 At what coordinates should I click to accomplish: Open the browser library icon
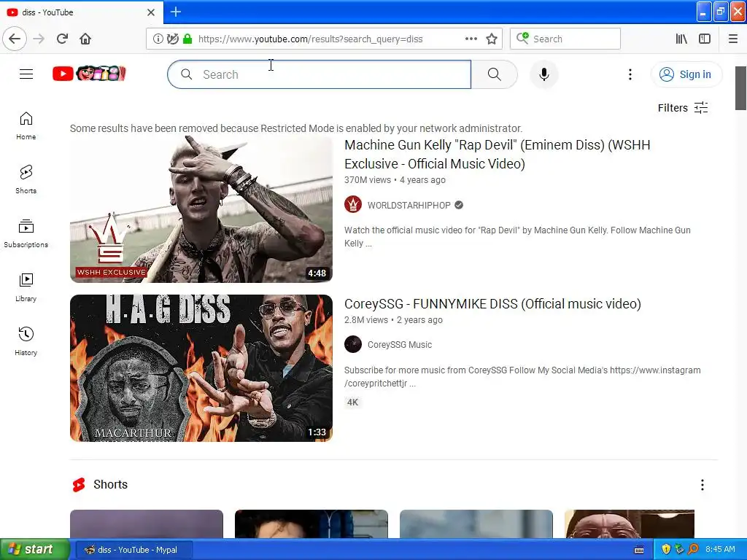pyautogui.click(x=681, y=39)
